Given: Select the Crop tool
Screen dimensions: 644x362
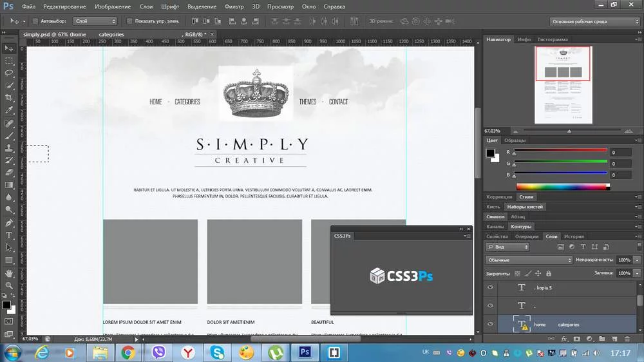Looking at the screenshot, I should [9, 97].
